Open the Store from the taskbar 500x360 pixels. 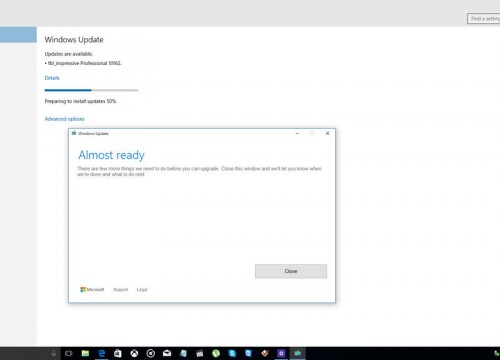[118, 353]
